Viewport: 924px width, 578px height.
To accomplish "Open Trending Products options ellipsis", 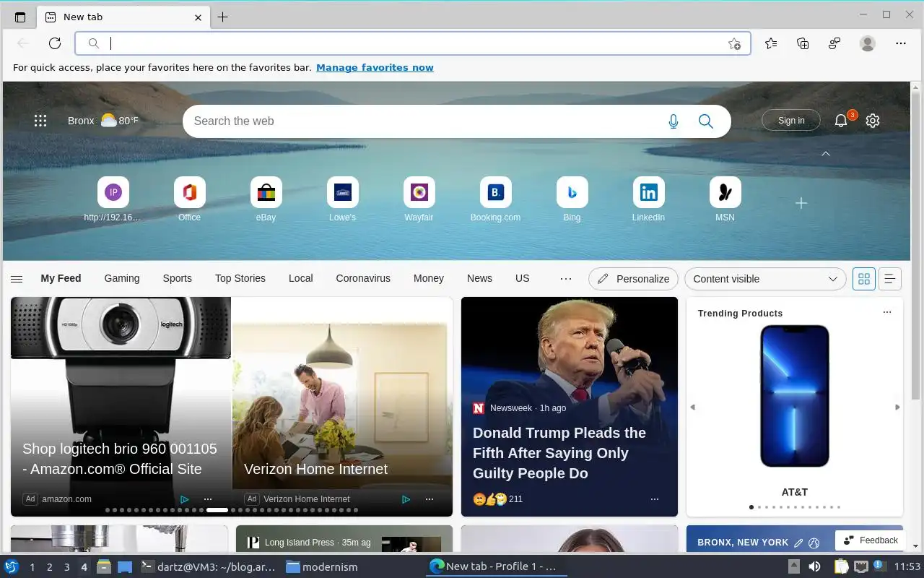I will click(887, 312).
